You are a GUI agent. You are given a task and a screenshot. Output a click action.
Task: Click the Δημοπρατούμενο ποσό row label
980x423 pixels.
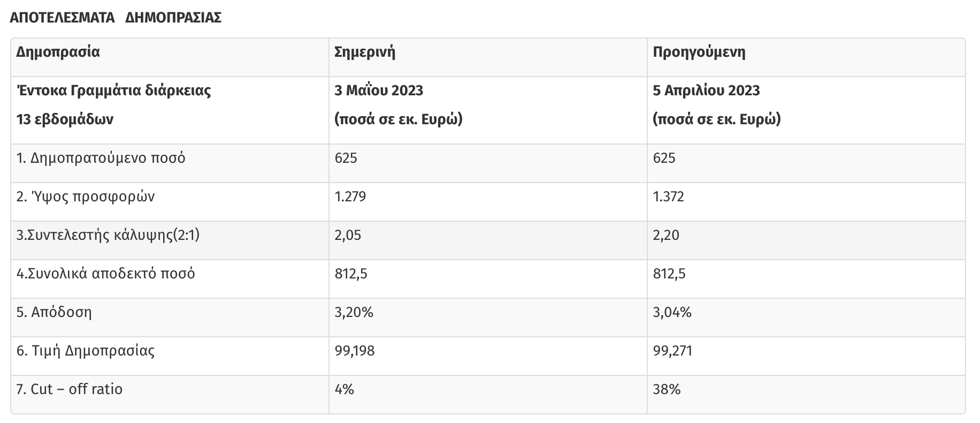[x=101, y=158]
